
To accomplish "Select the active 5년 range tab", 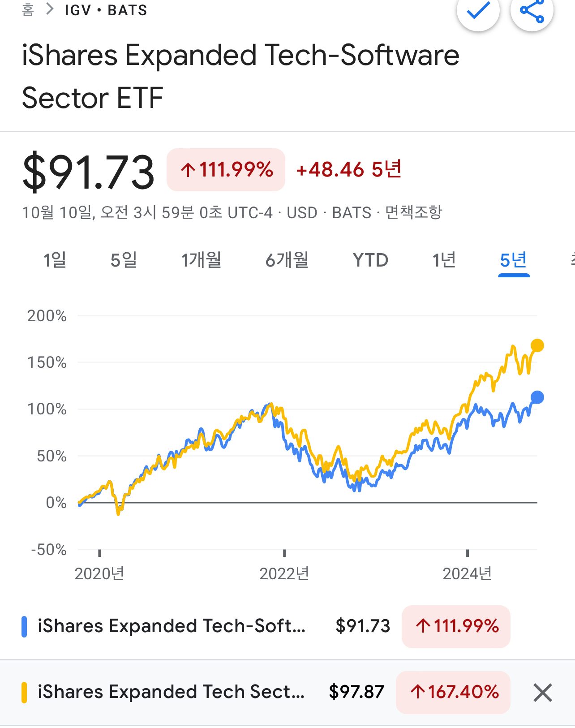I will click(x=514, y=260).
